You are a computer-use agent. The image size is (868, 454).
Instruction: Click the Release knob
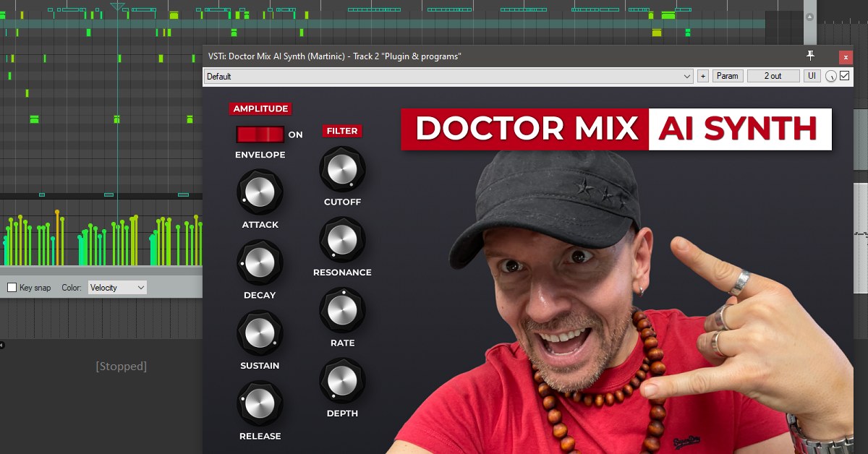[x=260, y=403]
